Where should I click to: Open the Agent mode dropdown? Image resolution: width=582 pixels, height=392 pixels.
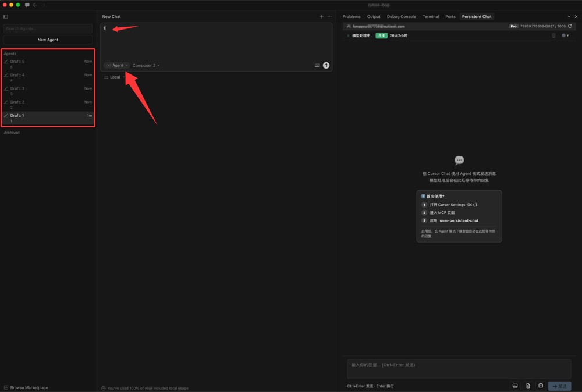click(x=116, y=66)
